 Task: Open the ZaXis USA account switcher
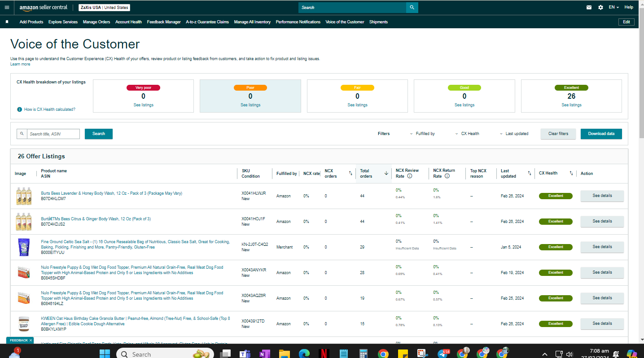[x=104, y=8]
